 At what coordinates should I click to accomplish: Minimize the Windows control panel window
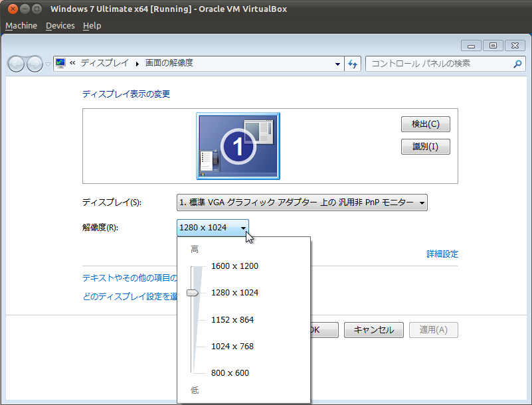coord(471,46)
